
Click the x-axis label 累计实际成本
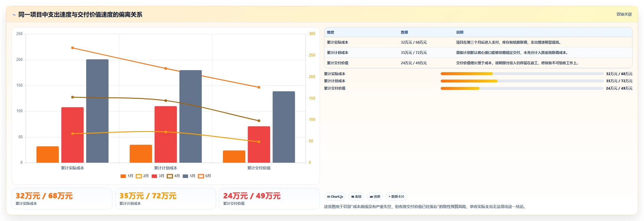coord(73,168)
